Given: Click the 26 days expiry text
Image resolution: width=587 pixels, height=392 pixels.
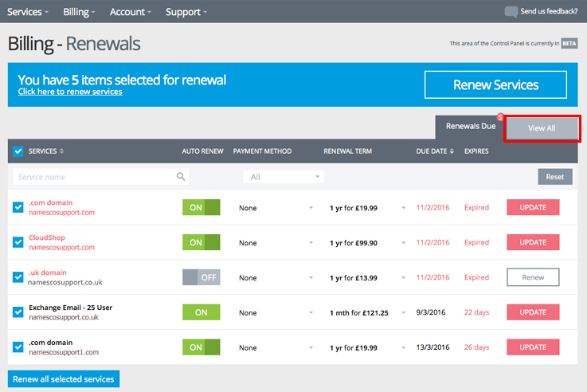Looking at the screenshot, I should click(476, 347).
